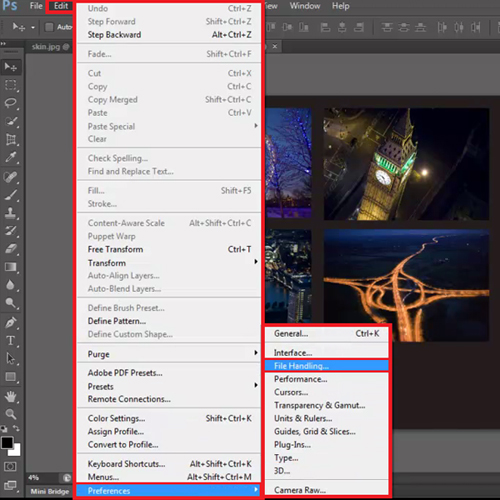
Task: Open Guides, Grid & Slices... preferences
Action: [327, 431]
